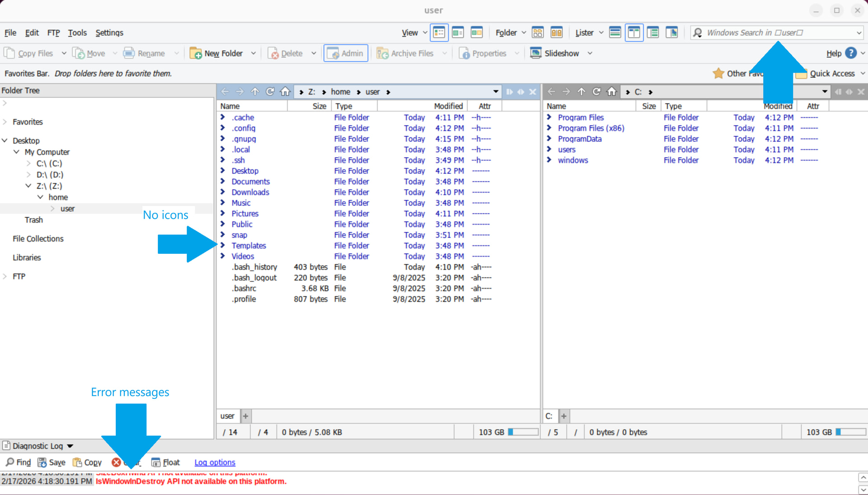Click the Slideshow toolbar icon

point(536,53)
